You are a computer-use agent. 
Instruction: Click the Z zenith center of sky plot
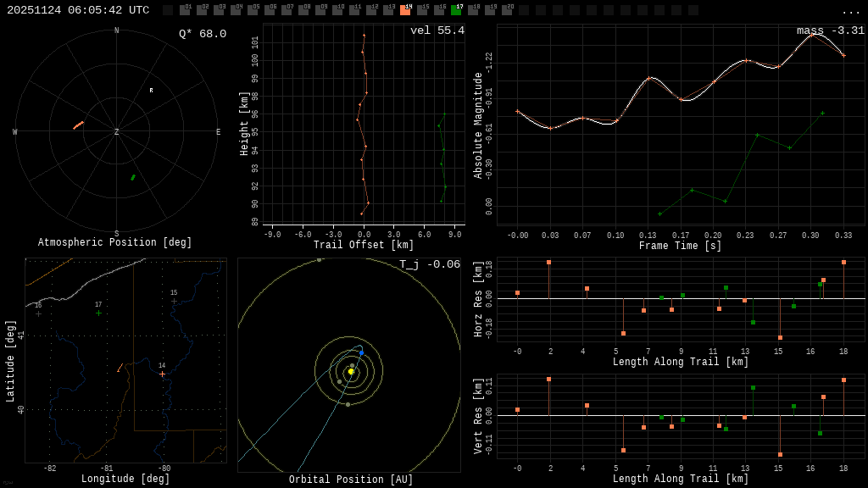coord(116,131)
